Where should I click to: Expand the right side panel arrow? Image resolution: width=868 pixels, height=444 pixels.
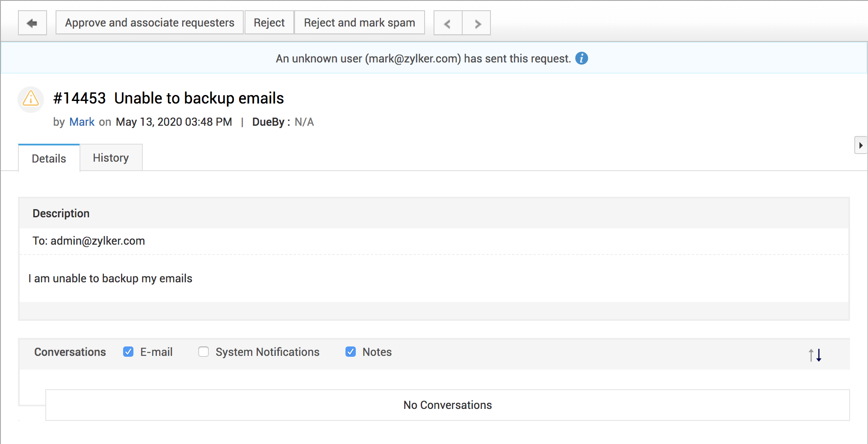click(860, 145)
